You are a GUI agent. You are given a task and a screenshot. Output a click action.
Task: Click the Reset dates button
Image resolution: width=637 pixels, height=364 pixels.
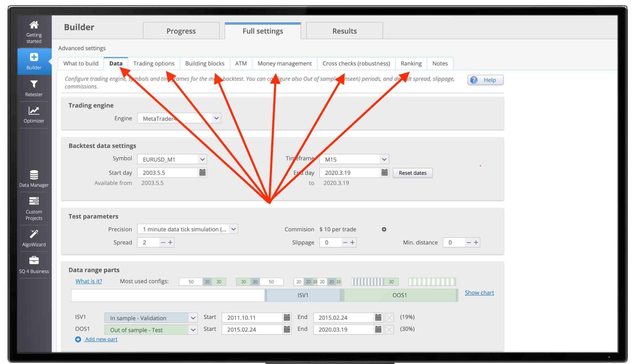point(412,173)
